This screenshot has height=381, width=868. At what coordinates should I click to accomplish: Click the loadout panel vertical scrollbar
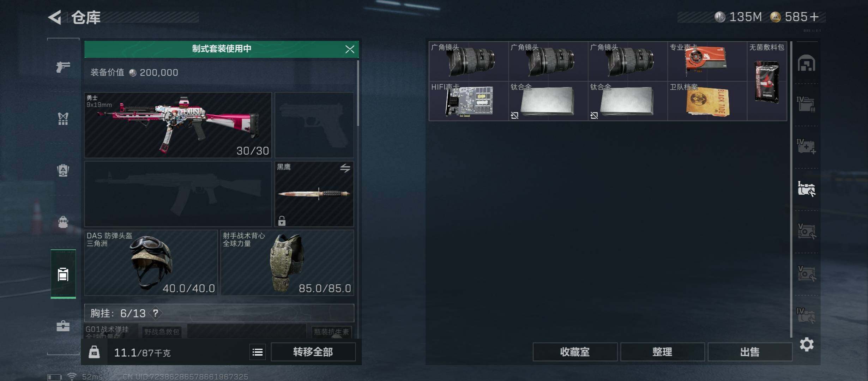358,93
